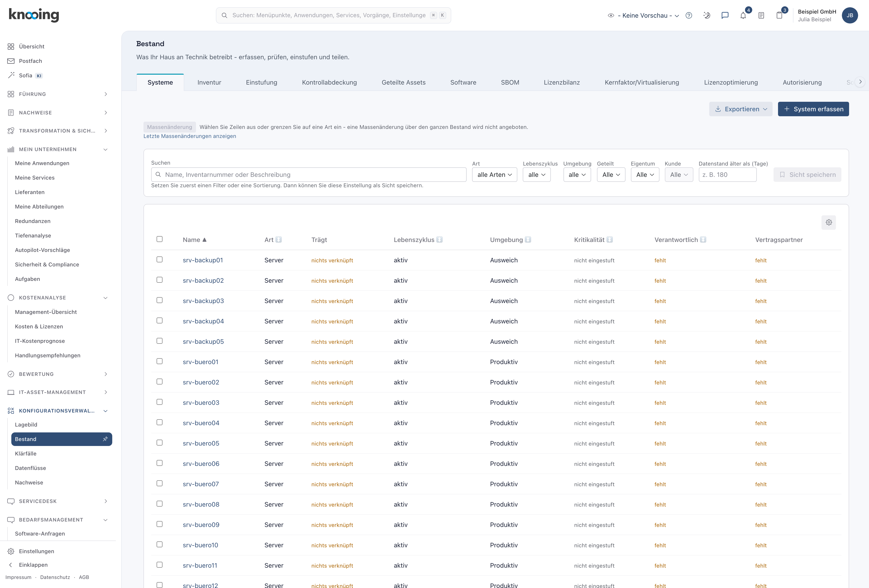Viewport: 869px width, 588px height.
Task: Open the help question-mark icon
Action: (689, 15)
